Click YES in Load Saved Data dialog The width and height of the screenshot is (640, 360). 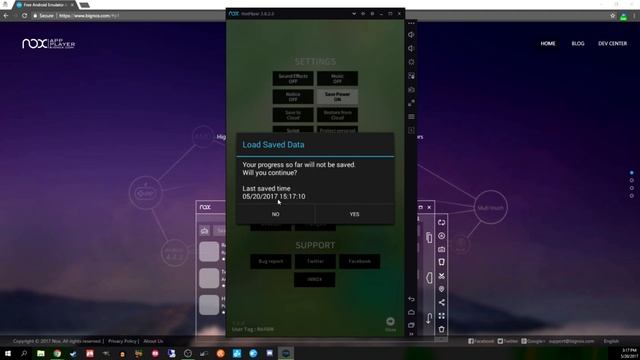(354, 214)
